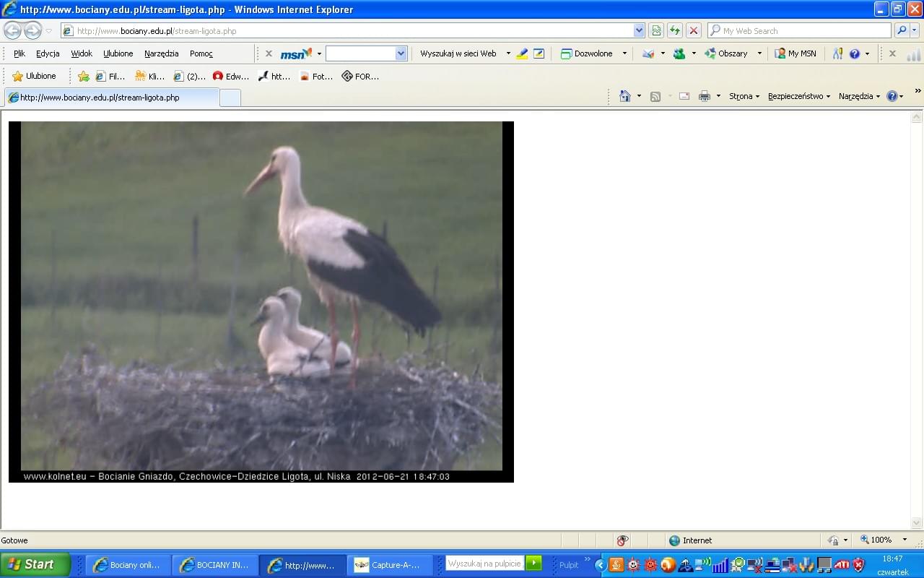
Task: Expand the Bezpieczeństwo dropdown menu
Action: [798, 97]
